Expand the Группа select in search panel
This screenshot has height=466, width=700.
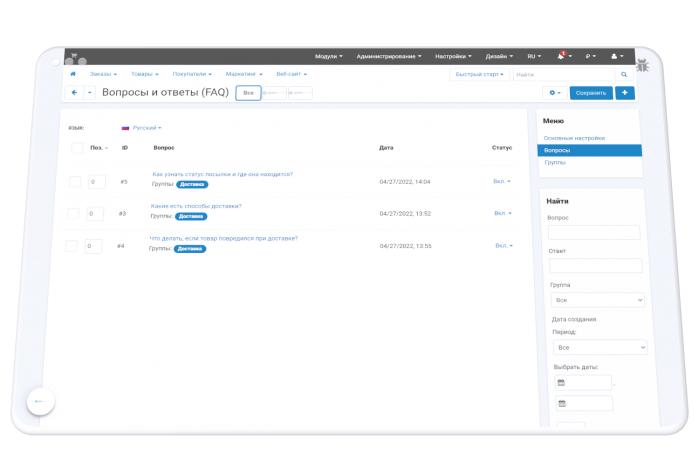(x=597, y=300)
